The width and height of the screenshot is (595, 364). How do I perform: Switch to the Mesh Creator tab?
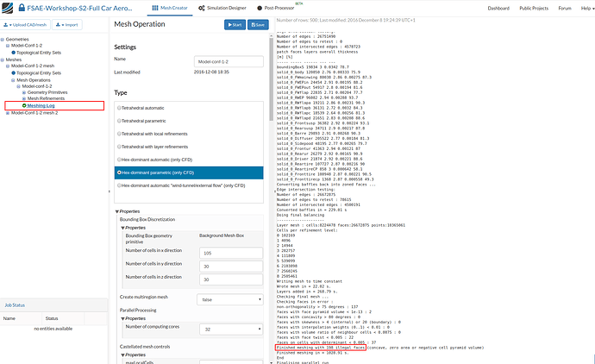click(x=170, y=8)
